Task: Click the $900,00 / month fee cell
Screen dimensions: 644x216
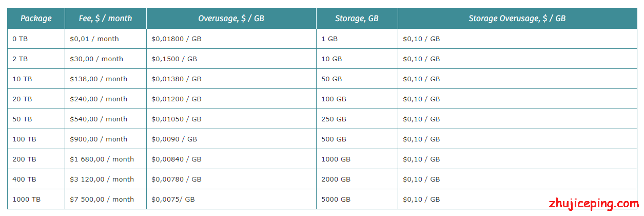Action: pyautogui.click(x=106, y=139)
